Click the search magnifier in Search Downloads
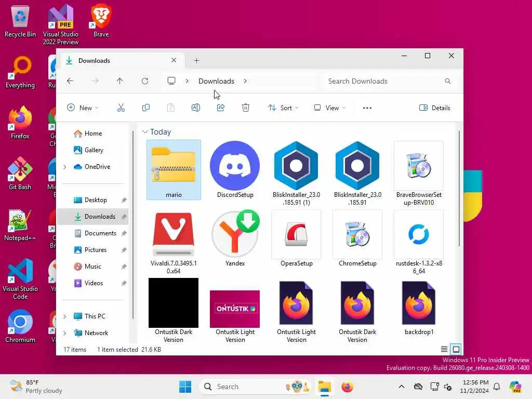This screenshot has height=399, width=532. [x=447, y=81]
